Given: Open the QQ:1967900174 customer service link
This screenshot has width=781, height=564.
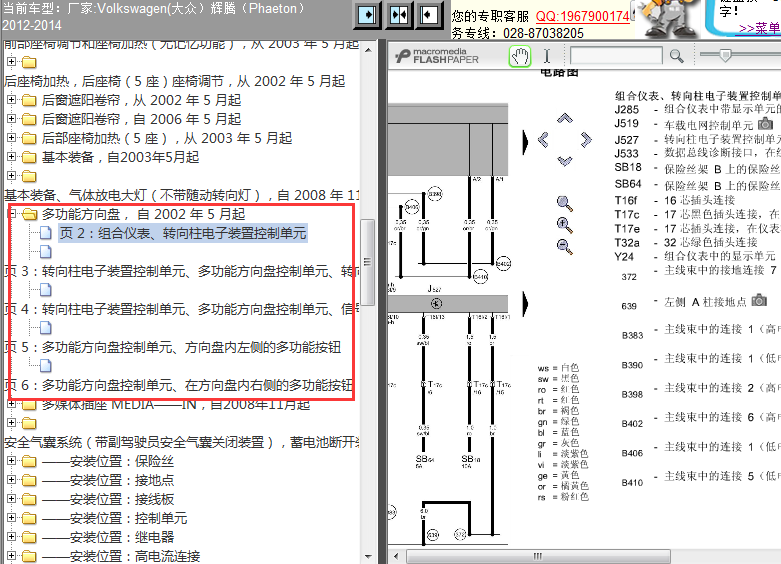Looking at the screenshot, I should tap(582, 16).
